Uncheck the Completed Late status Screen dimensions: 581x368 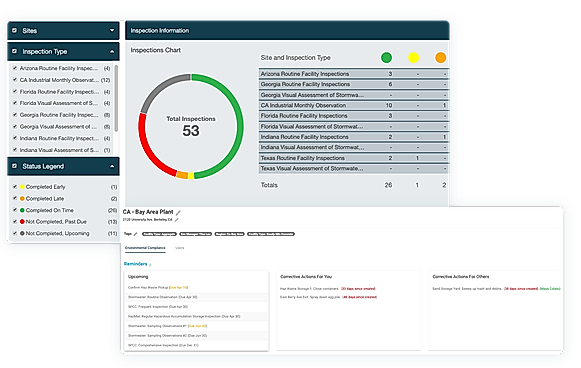[15, 198]
